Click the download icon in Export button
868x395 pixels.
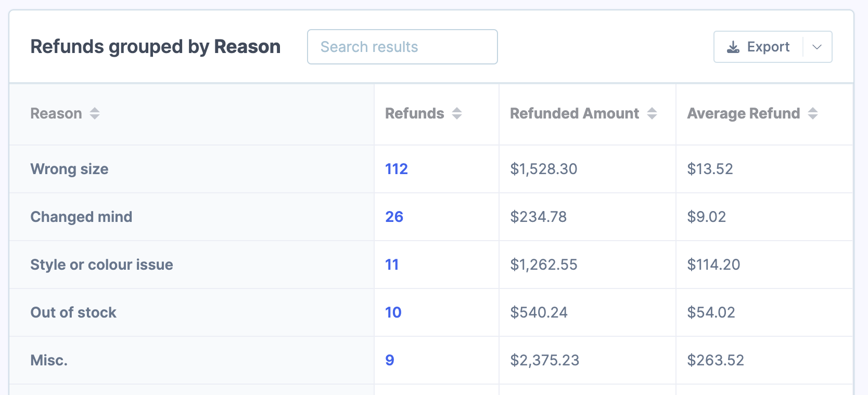click(733, 46)
